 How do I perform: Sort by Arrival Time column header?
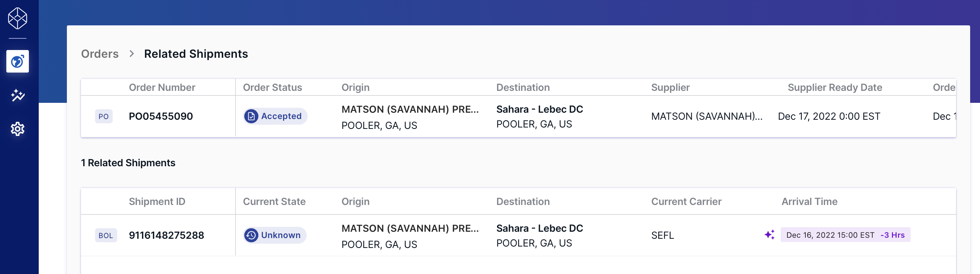[809, 202]
